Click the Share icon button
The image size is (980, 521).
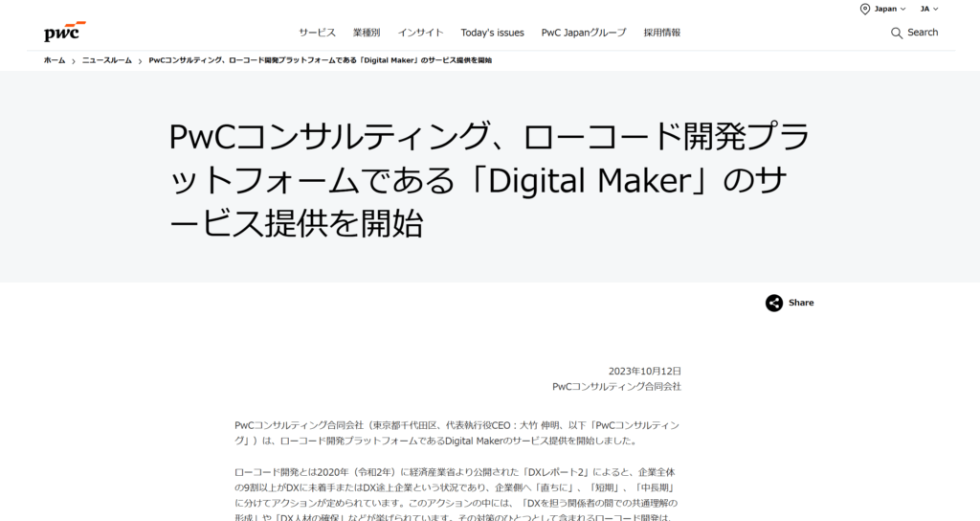(x=773, y=303)
